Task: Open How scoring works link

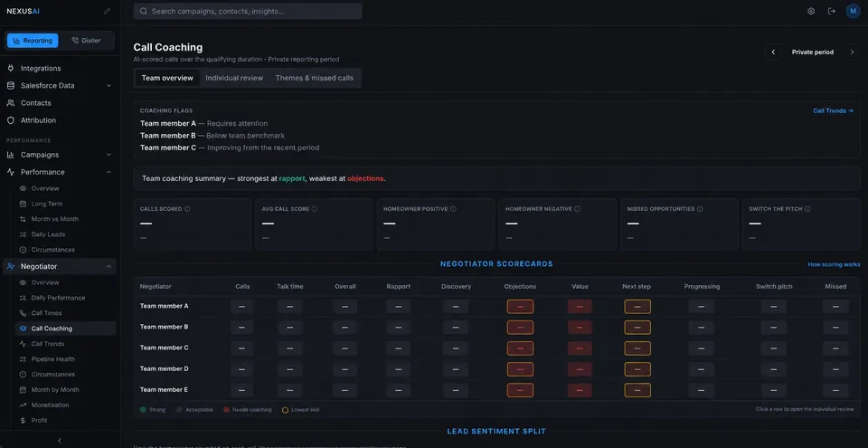Action: click(834, 264)
